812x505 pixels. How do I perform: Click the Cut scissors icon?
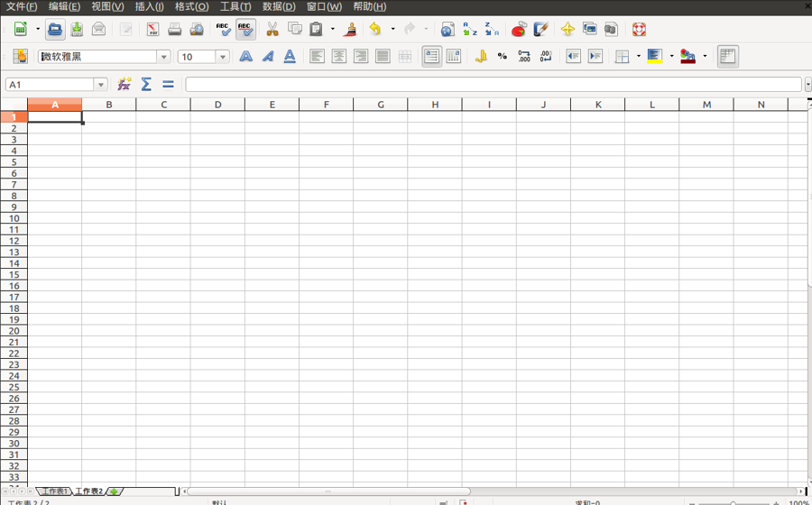(272, 30)
